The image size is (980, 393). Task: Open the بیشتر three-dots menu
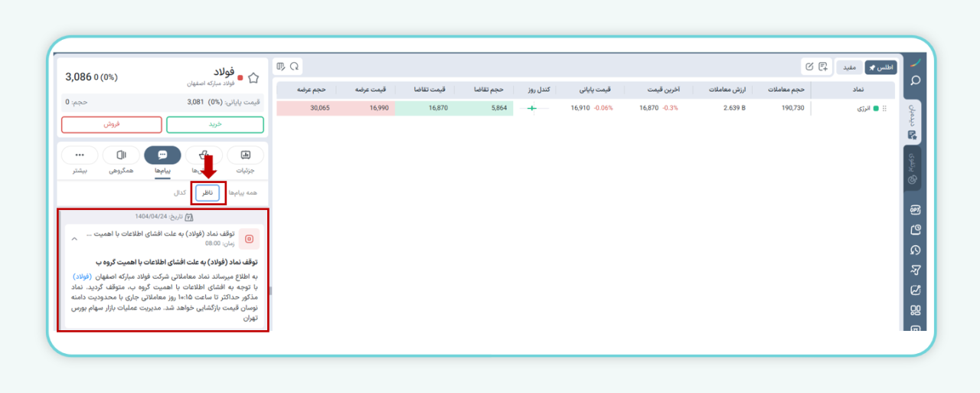80,156
